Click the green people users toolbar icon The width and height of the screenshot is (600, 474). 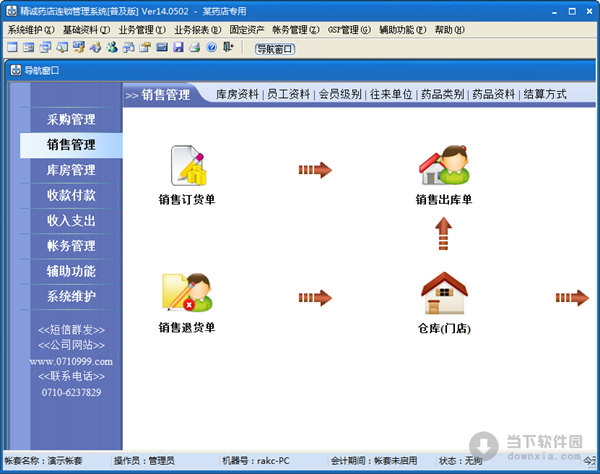coord(112,47)
